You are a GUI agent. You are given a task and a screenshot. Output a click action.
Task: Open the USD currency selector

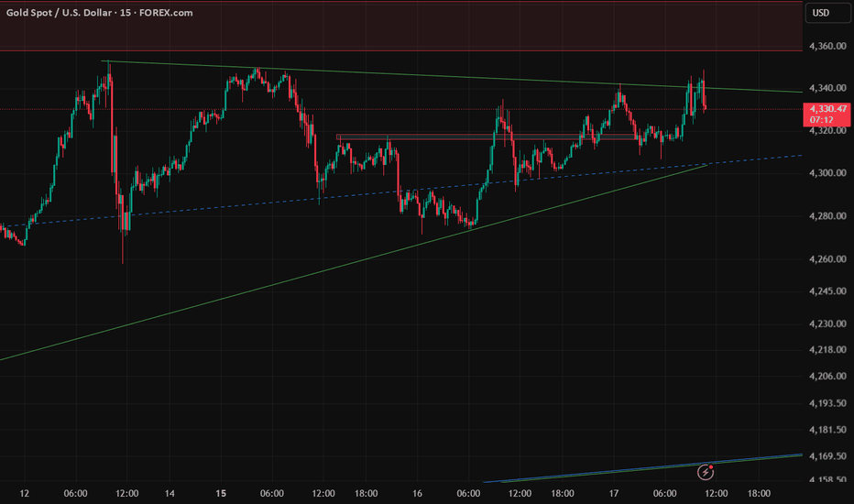coord(819,13)
